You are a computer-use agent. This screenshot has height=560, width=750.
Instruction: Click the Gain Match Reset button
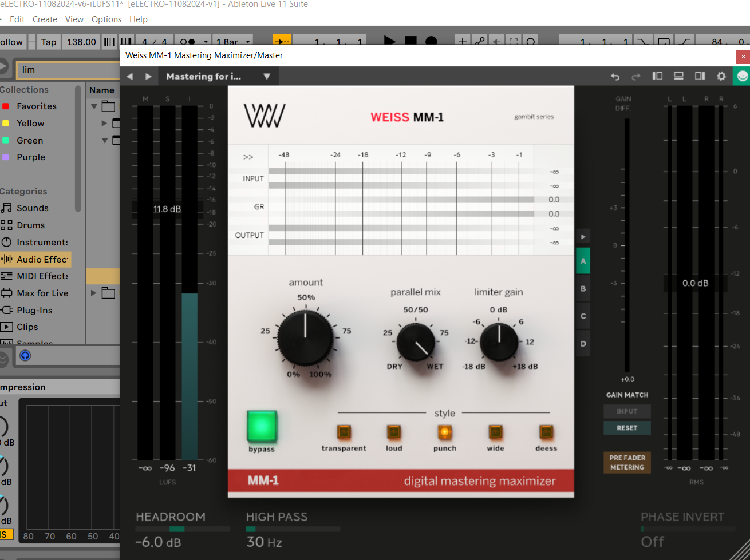pos(627,428)
